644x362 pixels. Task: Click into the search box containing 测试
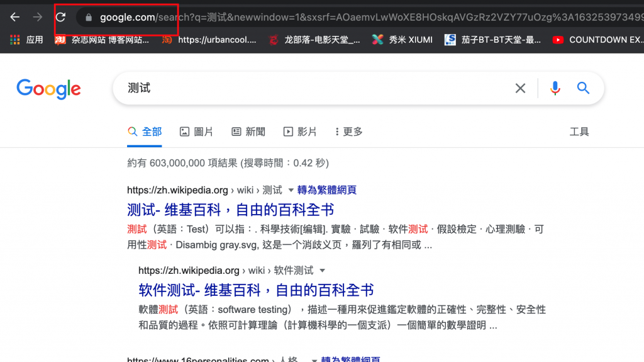[316, 88]
